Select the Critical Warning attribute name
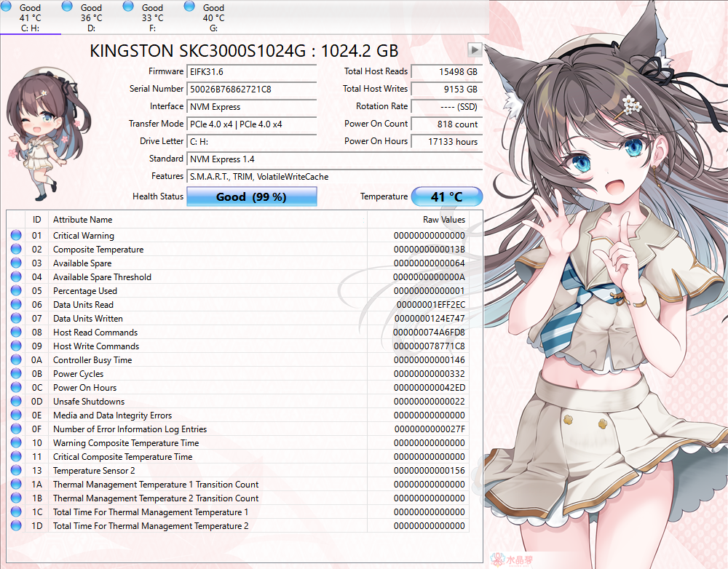This screenshot has height=569, width=728. point(84,236)
